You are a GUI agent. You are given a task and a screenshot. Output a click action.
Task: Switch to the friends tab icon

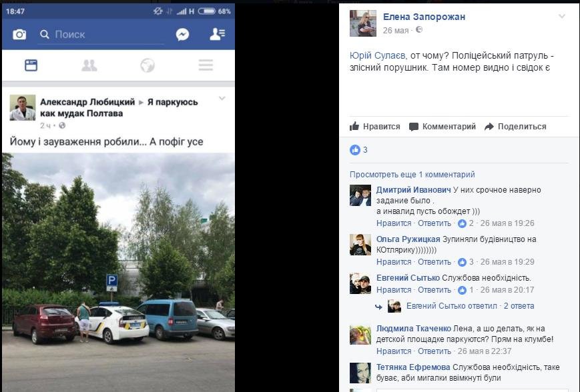[x=89, y=65]
